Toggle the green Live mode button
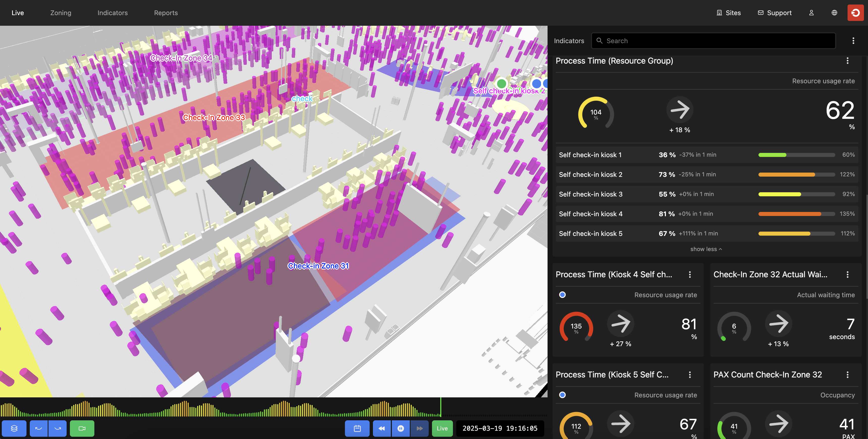 [442, 428]
